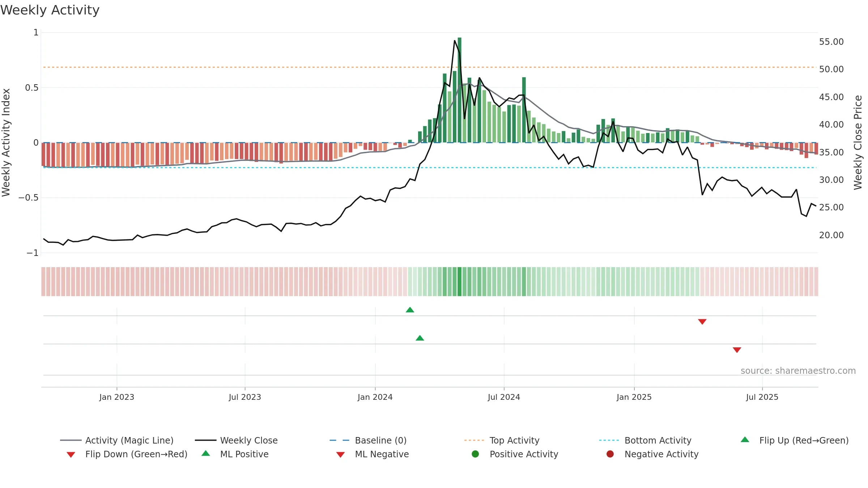
Task: Click the darkest green heatmap strip cell
Action: point(459,282)
